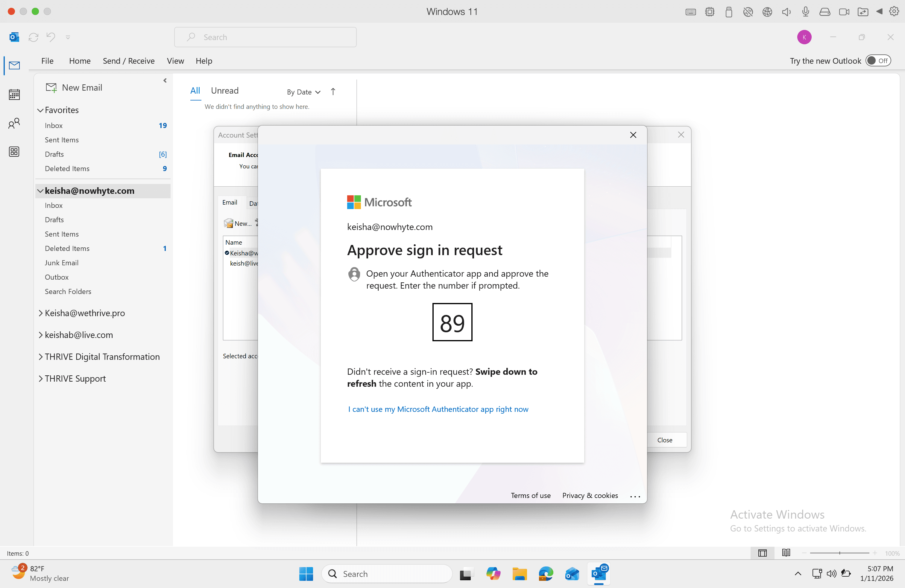The image size is (905, 588).
Task: Reverse sort order with the up arrow
Action: pos(333,92)
